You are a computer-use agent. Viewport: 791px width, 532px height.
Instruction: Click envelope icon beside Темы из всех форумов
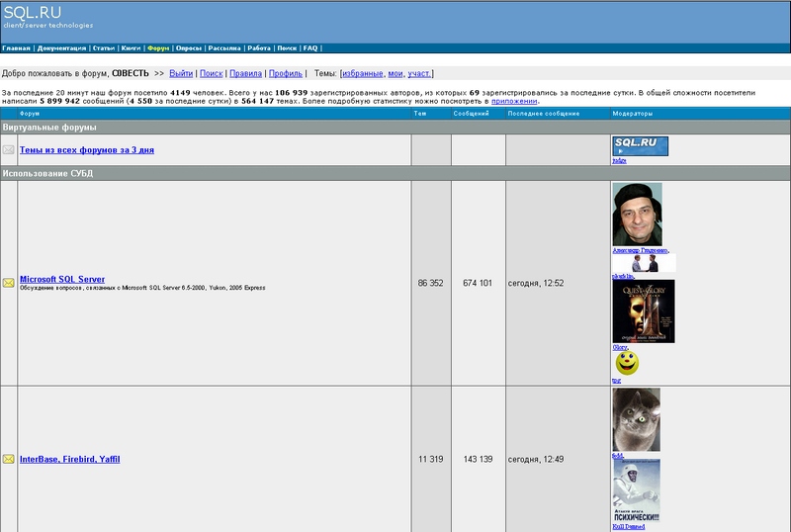tap(9, 150)
